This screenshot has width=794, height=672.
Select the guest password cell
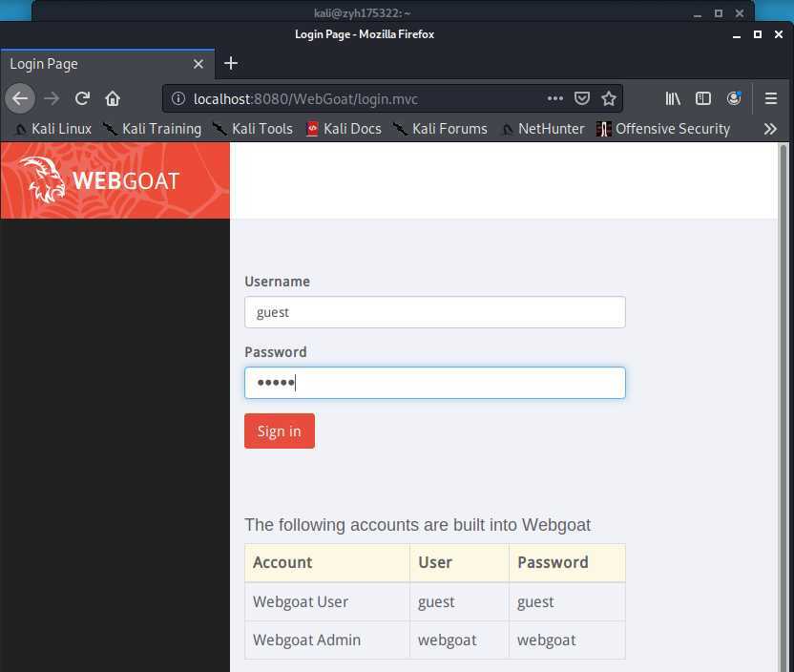tap(567, 601)
